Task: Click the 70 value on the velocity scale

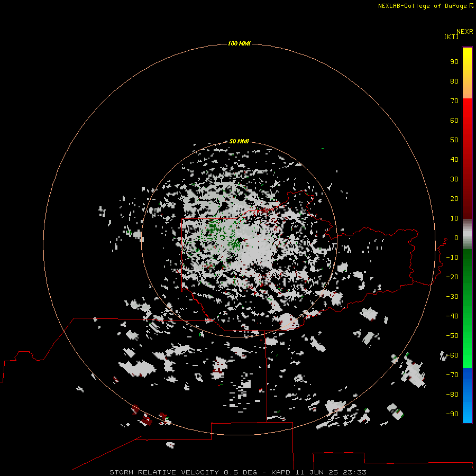Action: coord(454,101)
